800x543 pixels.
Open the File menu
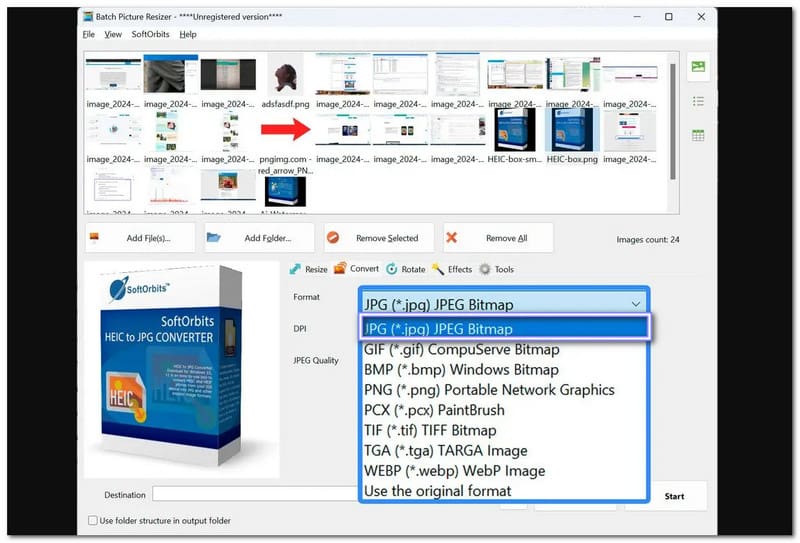point(88,34)
